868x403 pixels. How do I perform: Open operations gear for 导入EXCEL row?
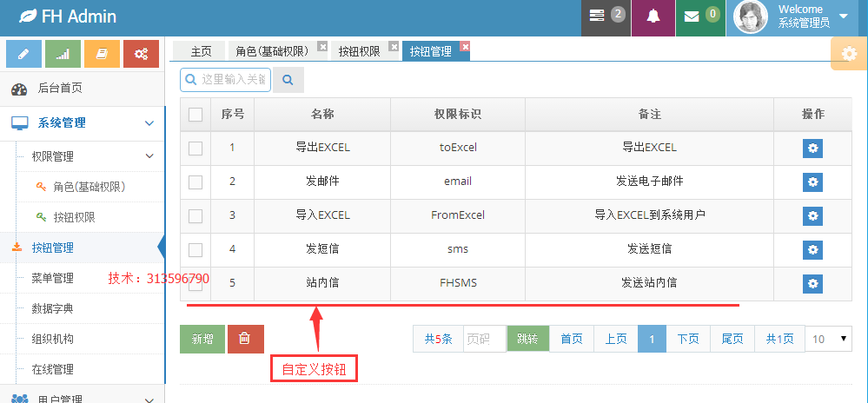tap(812, 216)
